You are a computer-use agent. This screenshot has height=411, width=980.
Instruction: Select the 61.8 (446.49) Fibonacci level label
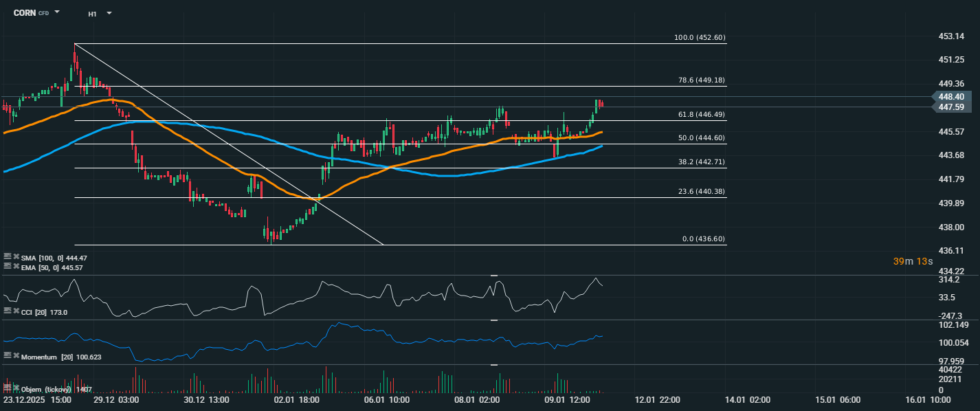(x=701, y=115)
